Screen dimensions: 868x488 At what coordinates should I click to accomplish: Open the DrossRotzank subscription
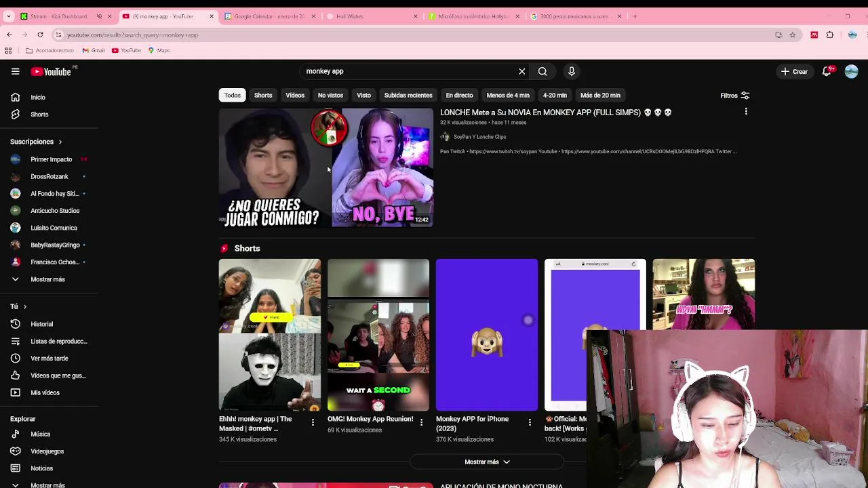(x=49, y=176)
